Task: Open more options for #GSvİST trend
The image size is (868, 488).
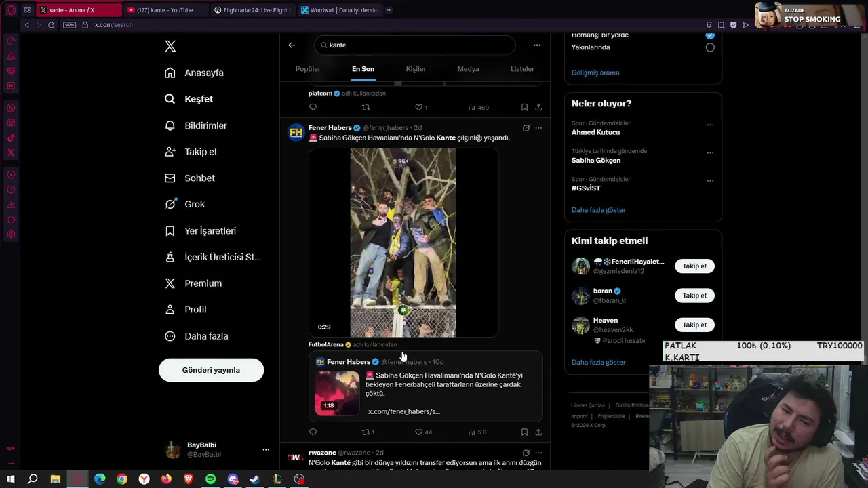Action: [x=710, y=181]
